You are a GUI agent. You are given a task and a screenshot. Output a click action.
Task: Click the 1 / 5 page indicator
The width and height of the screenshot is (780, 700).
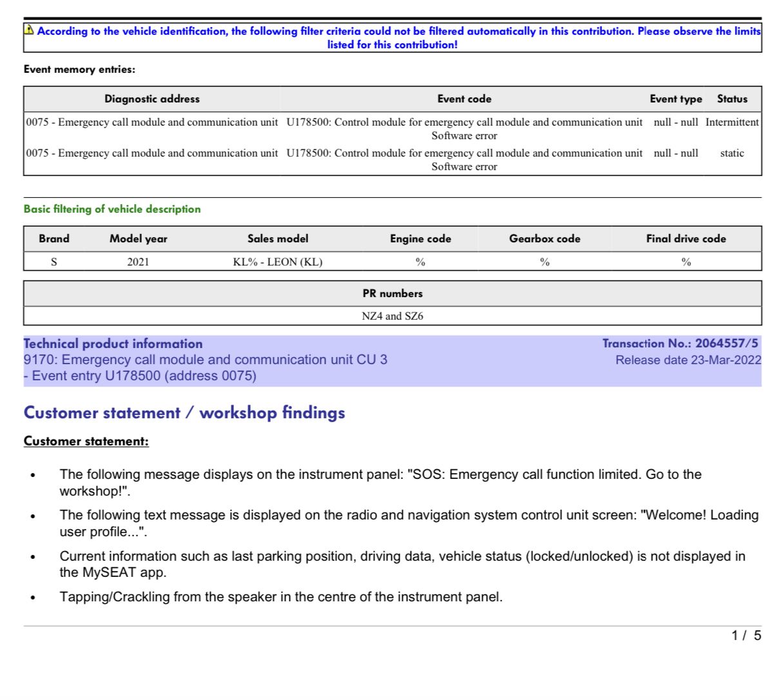746,636
